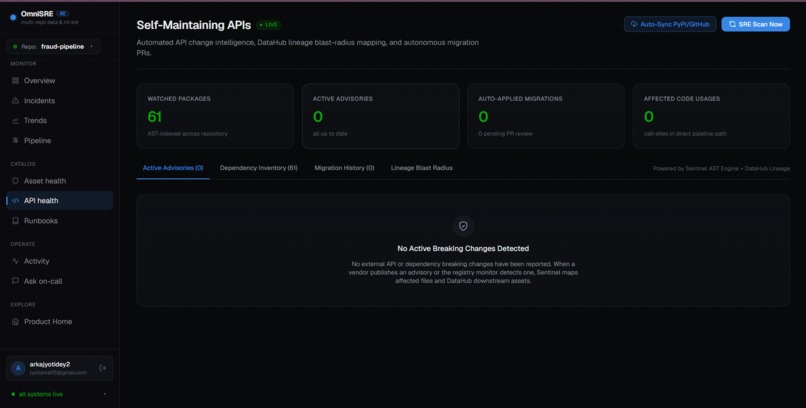Click the '0 pending PR review' caption
This screenshot has width=806, height=408.
click(505, 134)
